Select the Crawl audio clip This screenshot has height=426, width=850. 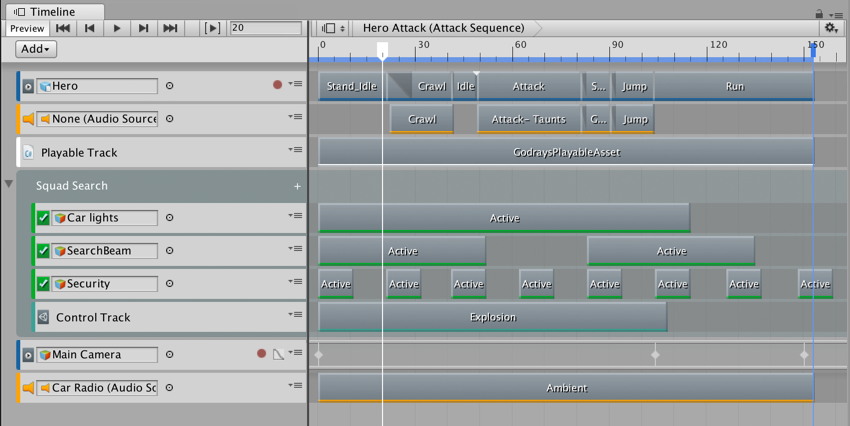pyautogui.click(x=422, y=119)
